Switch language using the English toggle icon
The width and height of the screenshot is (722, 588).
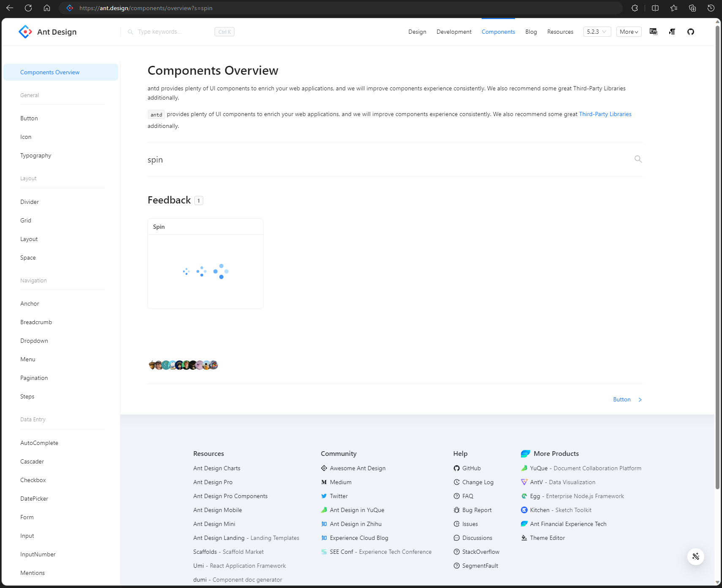tap(653, 32)
